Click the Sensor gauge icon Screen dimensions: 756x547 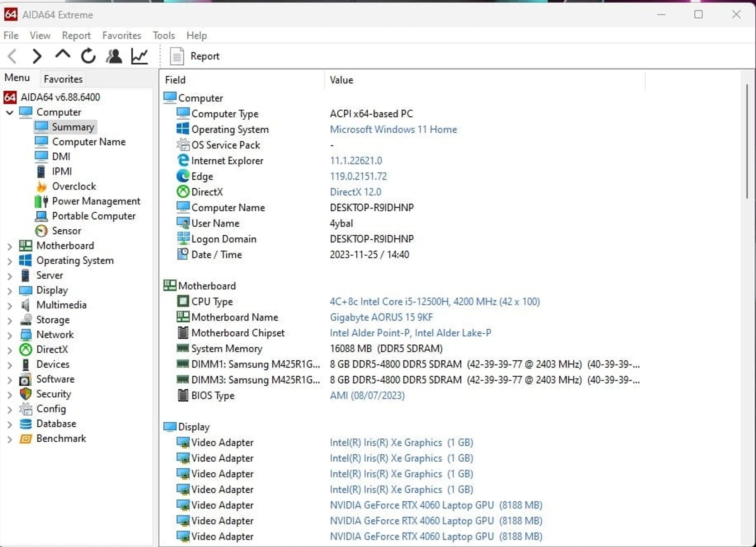41,231
